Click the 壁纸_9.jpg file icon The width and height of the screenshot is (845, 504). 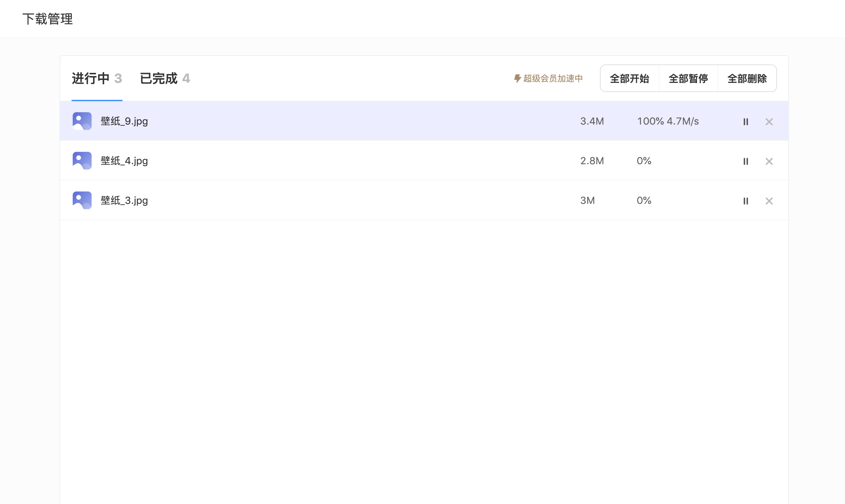pyautogui.click(x=81, y=121)
